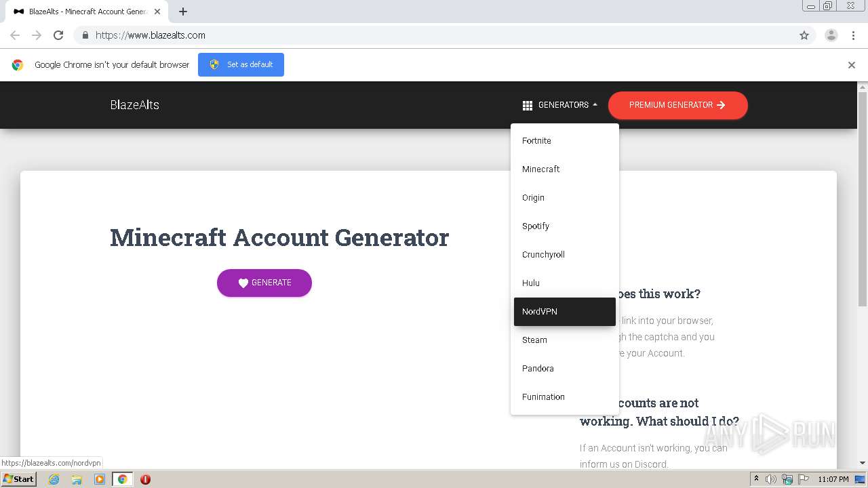Choose Funimation in the dropdown list
The height and width of the screenshot is (488, 868).
[x=565, y=397]
